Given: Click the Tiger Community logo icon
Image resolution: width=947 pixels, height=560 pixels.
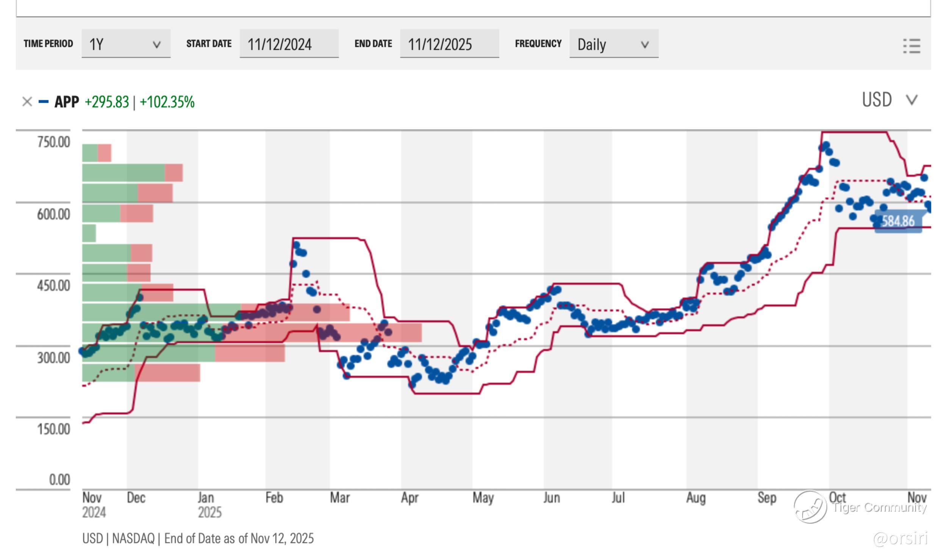Looking at the screenshot, I should pos(810,507).
